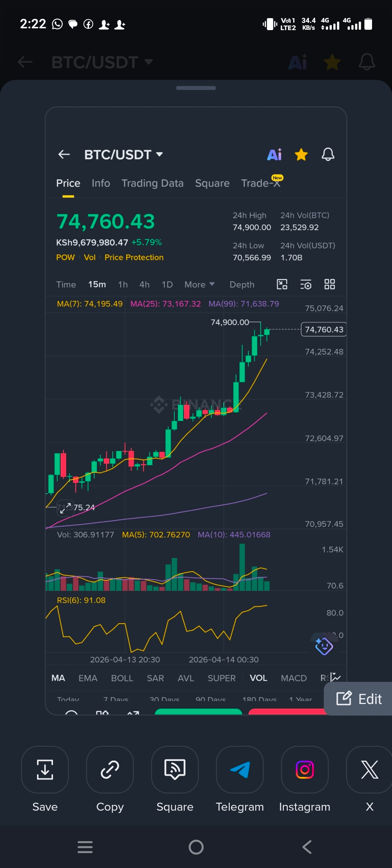
Task: Select the 15m interval
Action: coord(97,284)
